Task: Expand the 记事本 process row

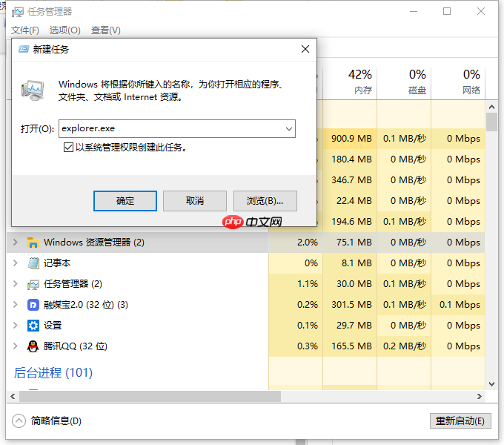Action: [15, 263]
